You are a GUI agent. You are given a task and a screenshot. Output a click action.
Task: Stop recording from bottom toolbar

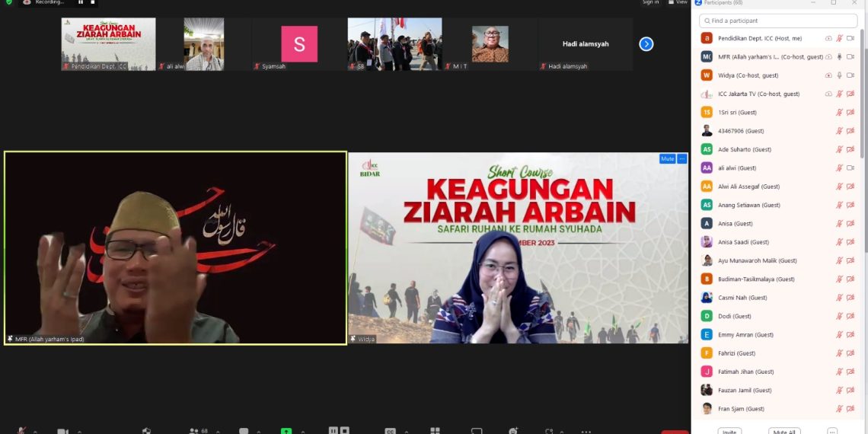pyautogui.click(x=345, y=430)
